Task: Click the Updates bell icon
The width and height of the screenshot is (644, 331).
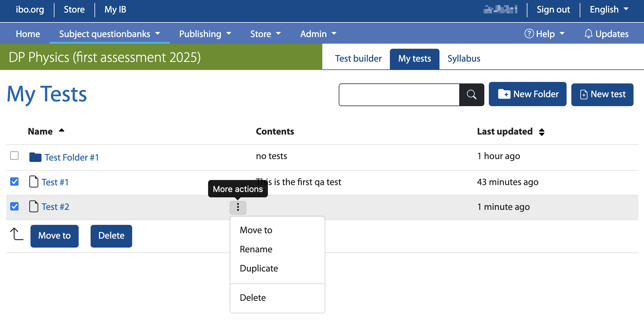Action: (x=588, y=34)
